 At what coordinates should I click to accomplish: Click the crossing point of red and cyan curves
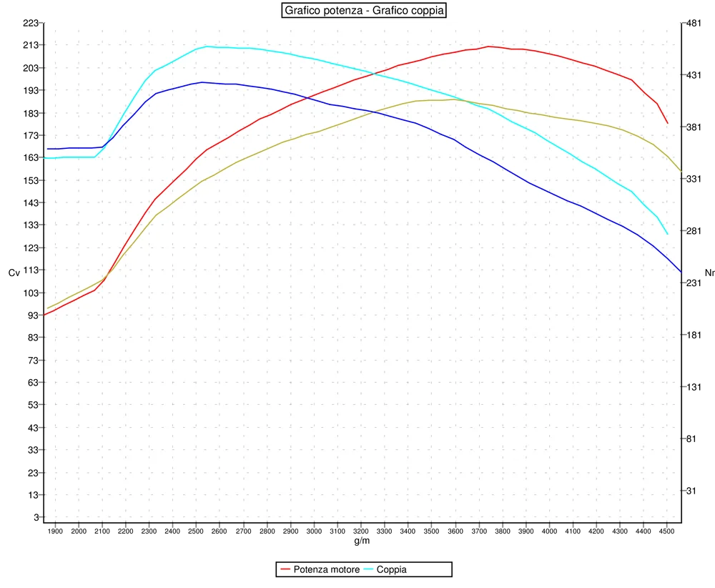tap(375, 73)
